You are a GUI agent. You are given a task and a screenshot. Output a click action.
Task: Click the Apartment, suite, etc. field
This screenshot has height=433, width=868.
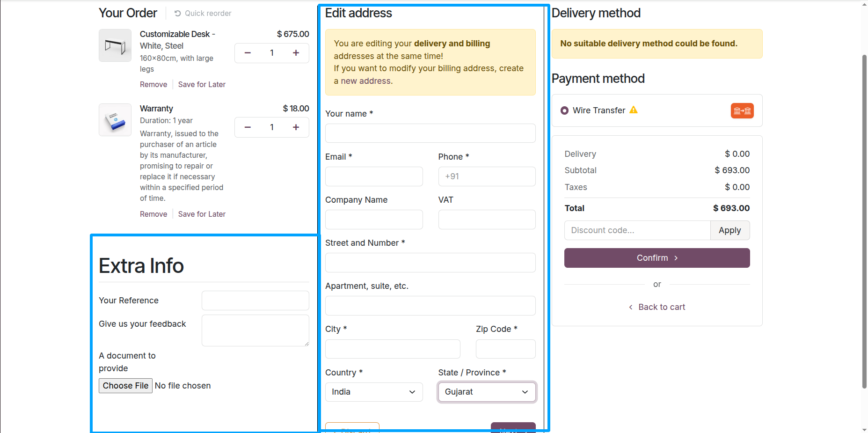430,306
